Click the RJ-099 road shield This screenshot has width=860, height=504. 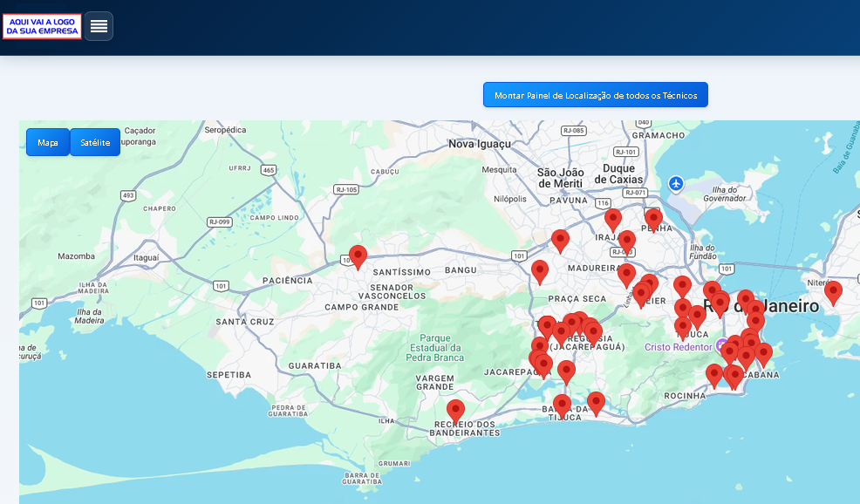click(220, 222)
